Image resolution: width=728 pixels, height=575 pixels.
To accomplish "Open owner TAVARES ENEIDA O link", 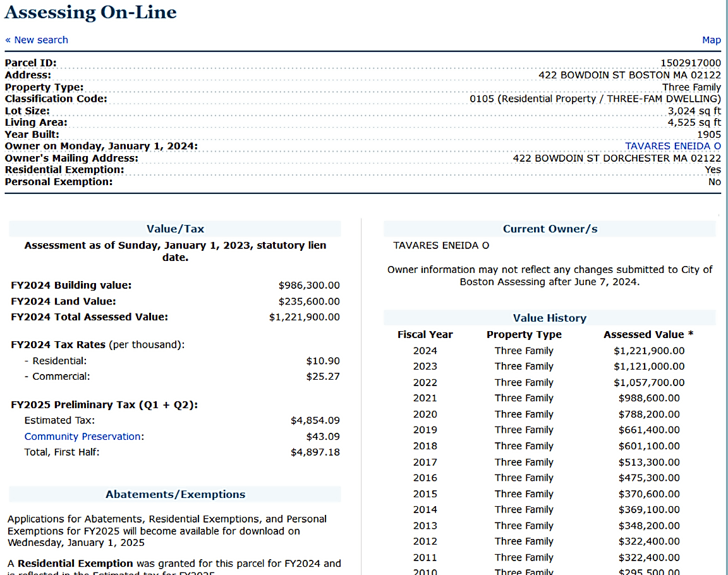I will point(672,146).
